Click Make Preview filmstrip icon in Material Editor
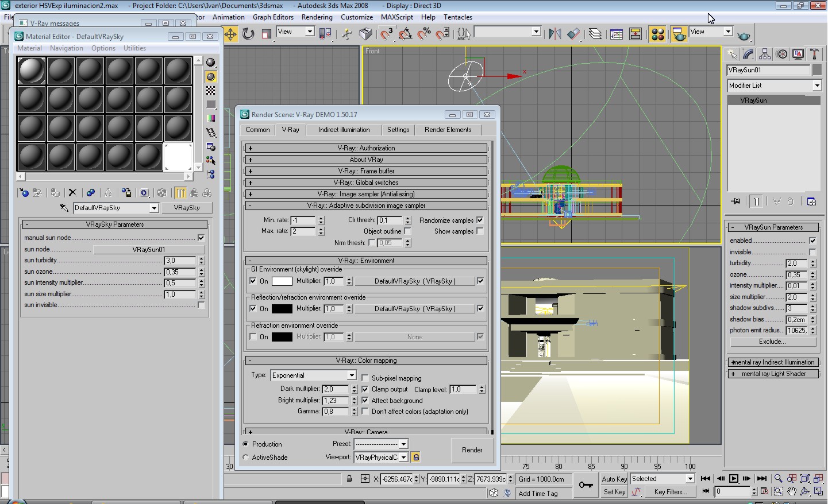828x504 pixels. [211, 133]
